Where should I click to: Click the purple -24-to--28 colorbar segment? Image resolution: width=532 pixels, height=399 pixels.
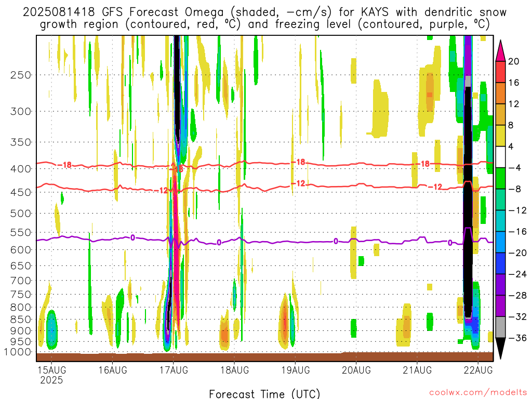[x=500, y=285]
